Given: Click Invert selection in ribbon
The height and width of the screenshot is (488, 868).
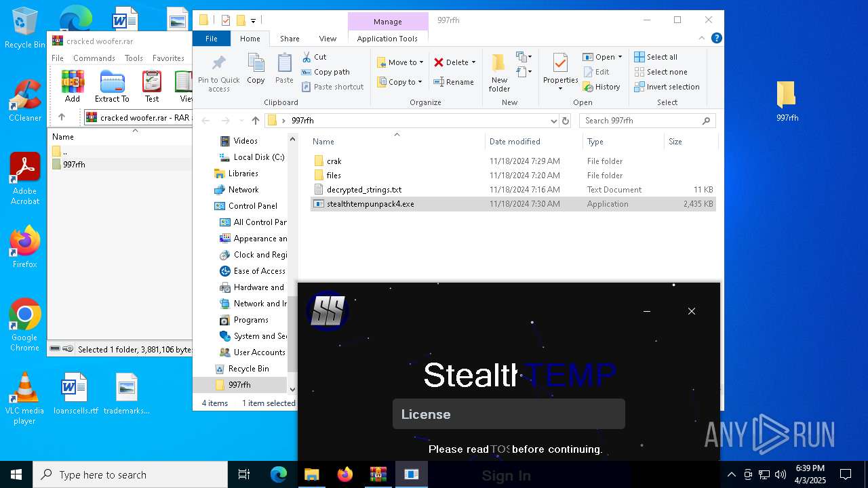Looking at the screenshot, I should pos(667,87).
